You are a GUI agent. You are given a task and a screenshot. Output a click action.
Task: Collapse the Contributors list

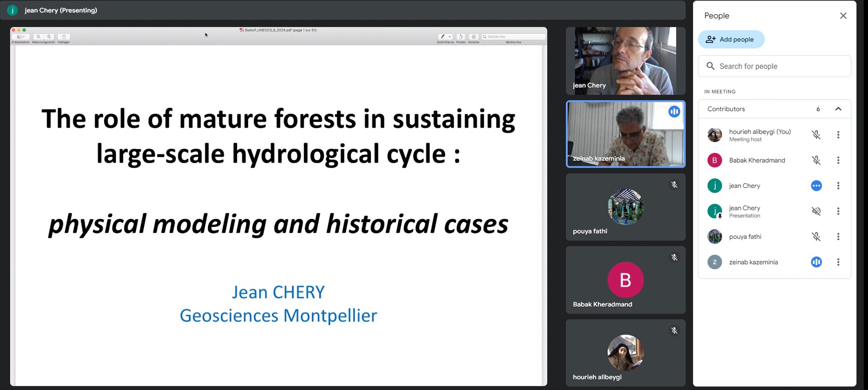[x=838, y=109]
